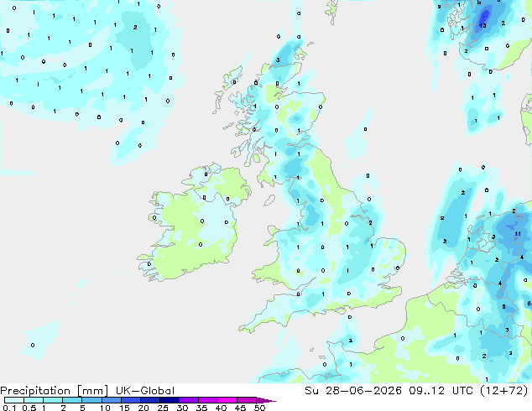Viewport: 532px width, 411px height.
Task: Click the 'UK-Global' model label
Action: [145, 391]
